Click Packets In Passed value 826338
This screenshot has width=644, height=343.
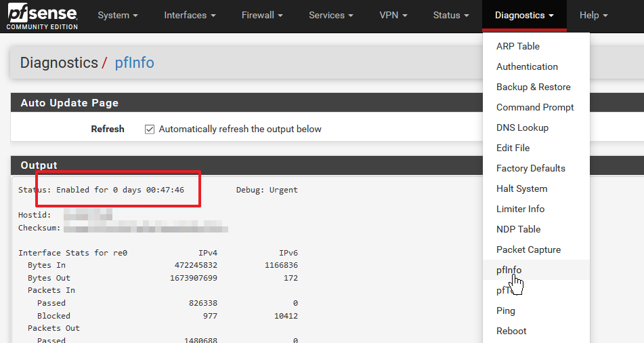203,303
